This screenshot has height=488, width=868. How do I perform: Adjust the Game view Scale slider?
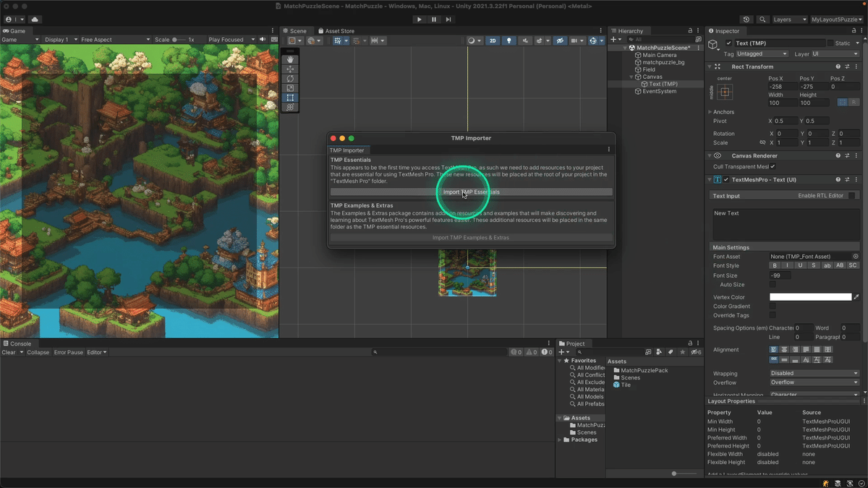[179, 40]
